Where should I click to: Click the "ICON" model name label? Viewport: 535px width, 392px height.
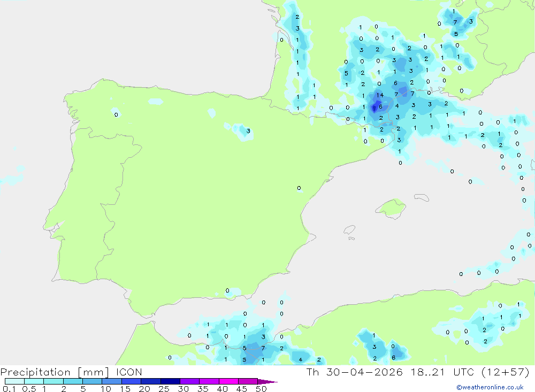point(129,372)
